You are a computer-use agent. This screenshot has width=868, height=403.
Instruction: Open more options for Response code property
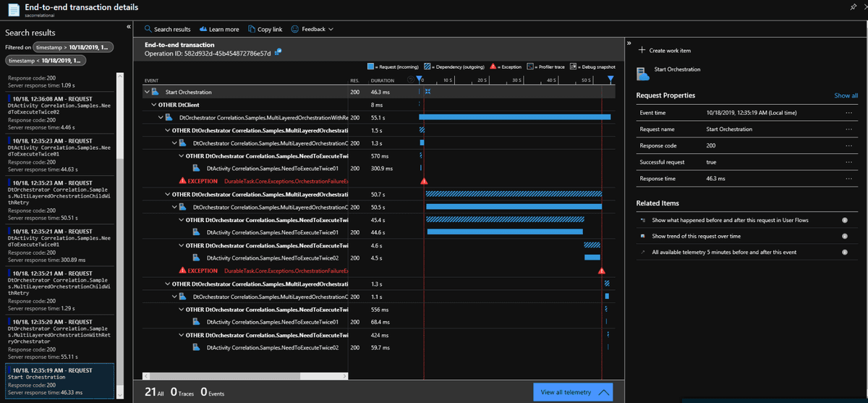[x=848, y=145]
